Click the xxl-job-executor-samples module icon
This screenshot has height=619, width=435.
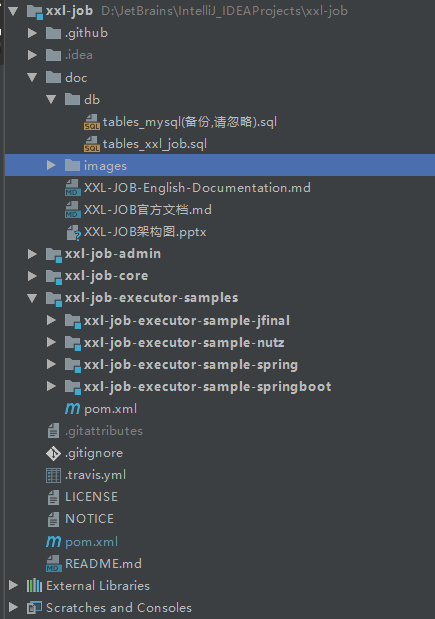point(54,299)
